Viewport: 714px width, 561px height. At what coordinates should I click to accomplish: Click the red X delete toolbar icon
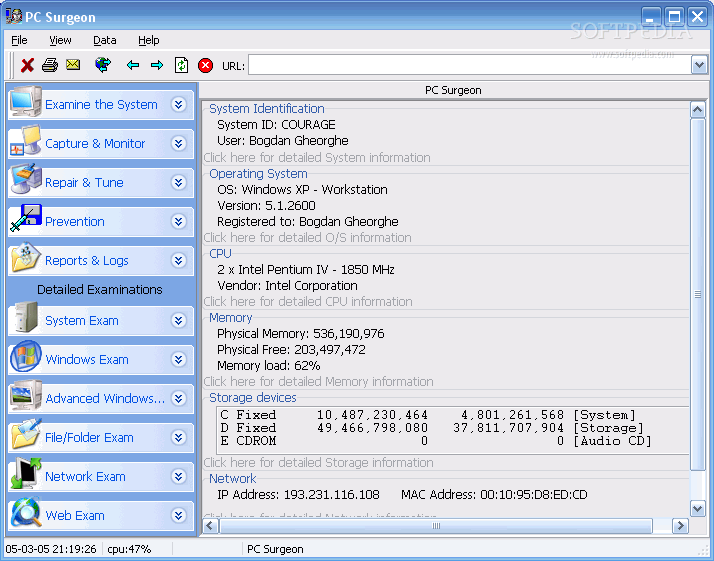(x=27, y=65)
